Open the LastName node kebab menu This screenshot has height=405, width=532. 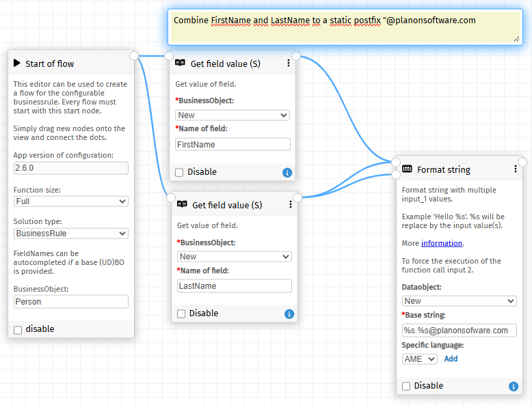291,204
